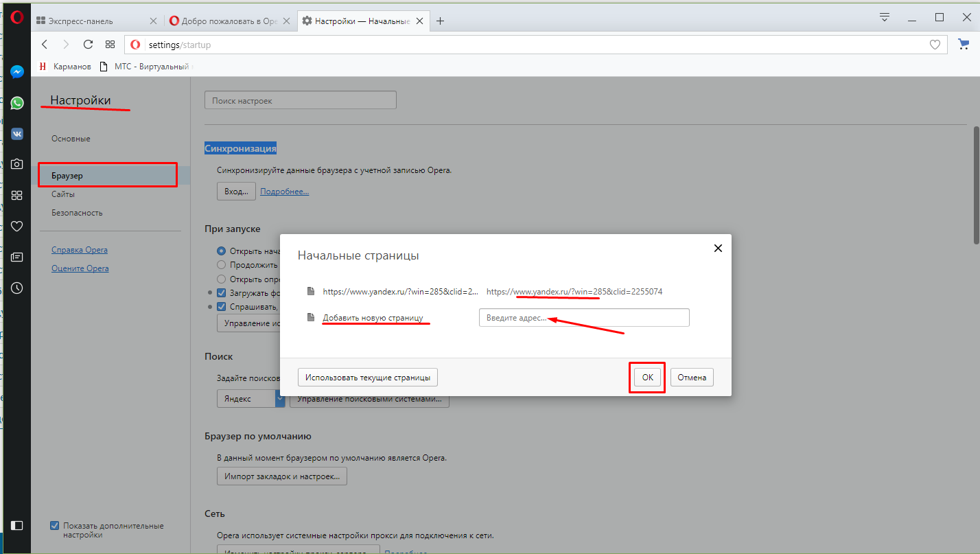Viewport: 980px width, 554px height.
Task: Select Открыть определенную страницу radio button
Action: coord(221,279)
